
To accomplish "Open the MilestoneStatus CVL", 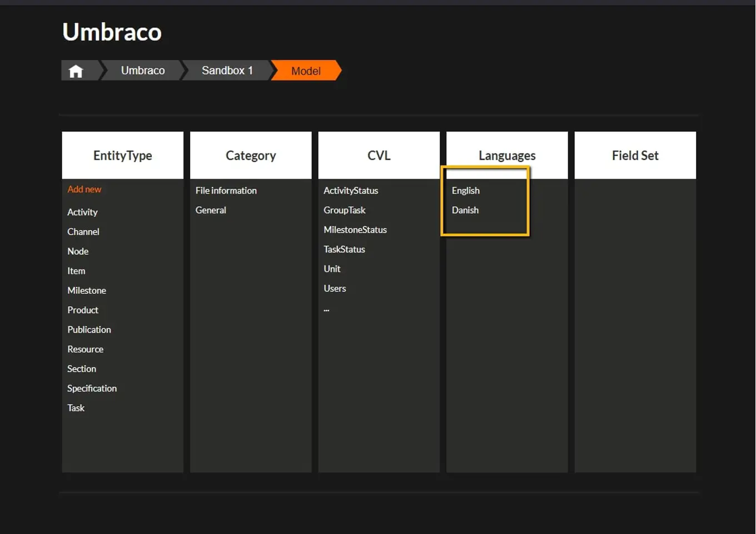I will point(355,229).
